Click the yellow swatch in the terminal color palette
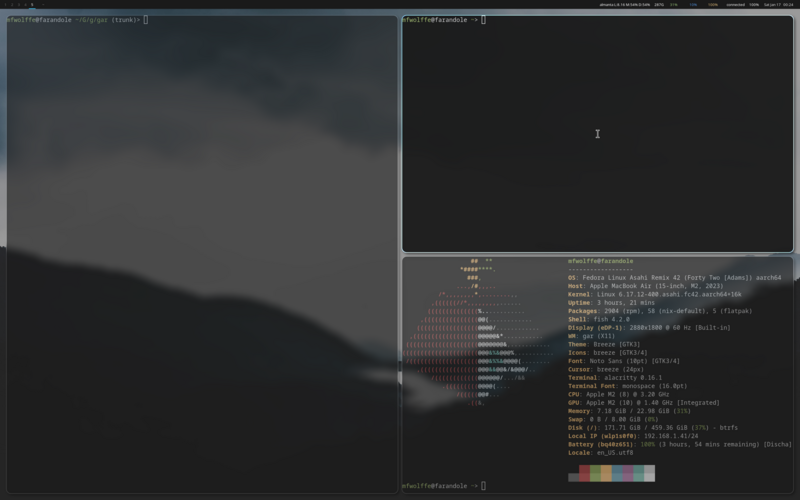The image size is (800, 500). pos(606,473)
